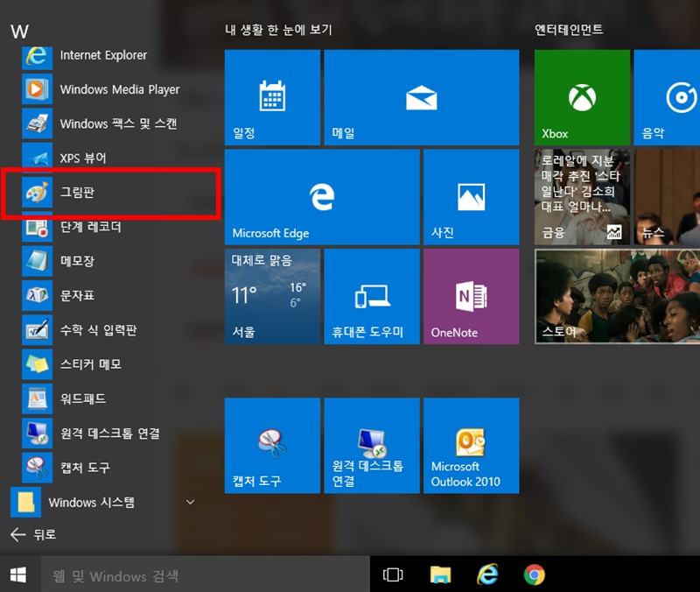Open the 스토어 store tile

coord(618,297)
